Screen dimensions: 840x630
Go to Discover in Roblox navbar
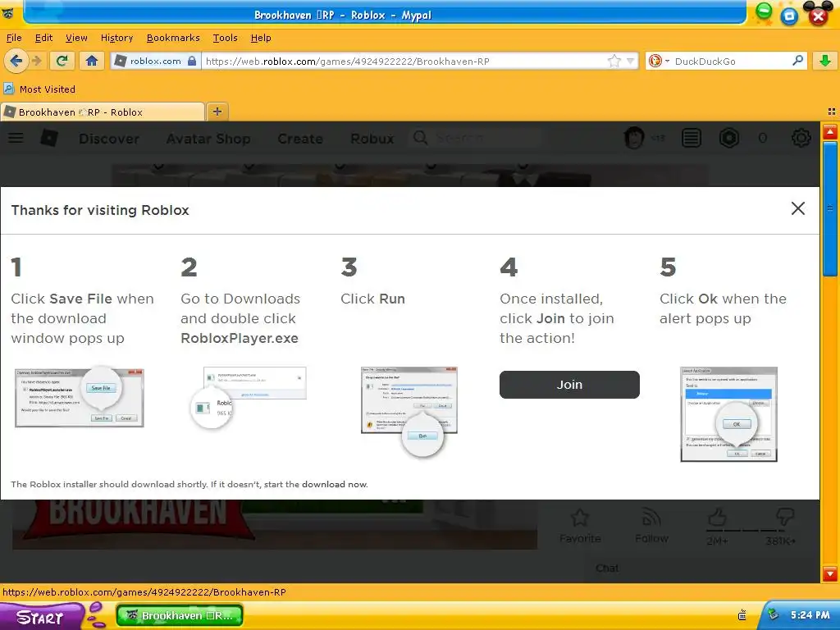[x=109, y=139]
